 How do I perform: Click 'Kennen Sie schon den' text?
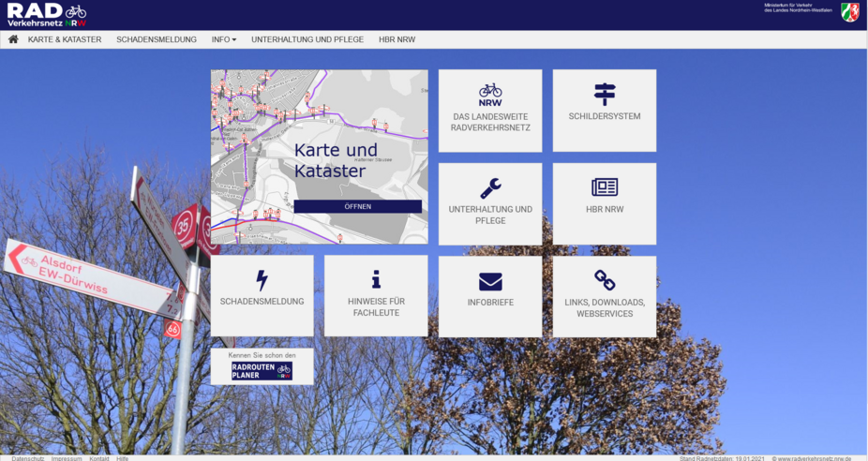[x=262, y=355]
